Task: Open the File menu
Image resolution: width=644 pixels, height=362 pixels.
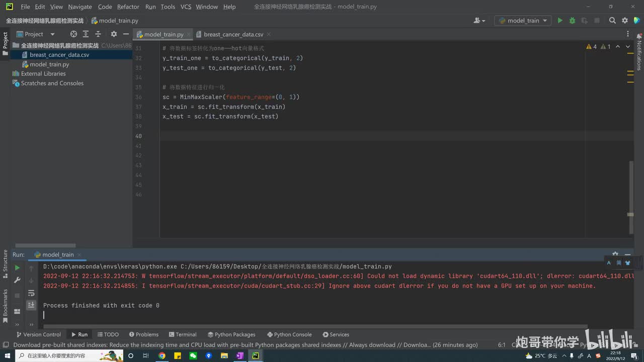Action: [x=25, y=7]
